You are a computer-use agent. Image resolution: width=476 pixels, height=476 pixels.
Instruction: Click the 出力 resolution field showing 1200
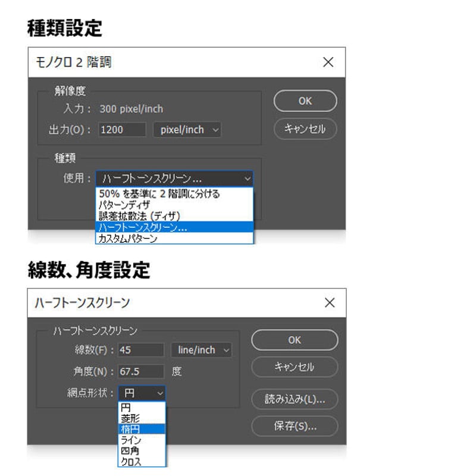coord(122,130)
